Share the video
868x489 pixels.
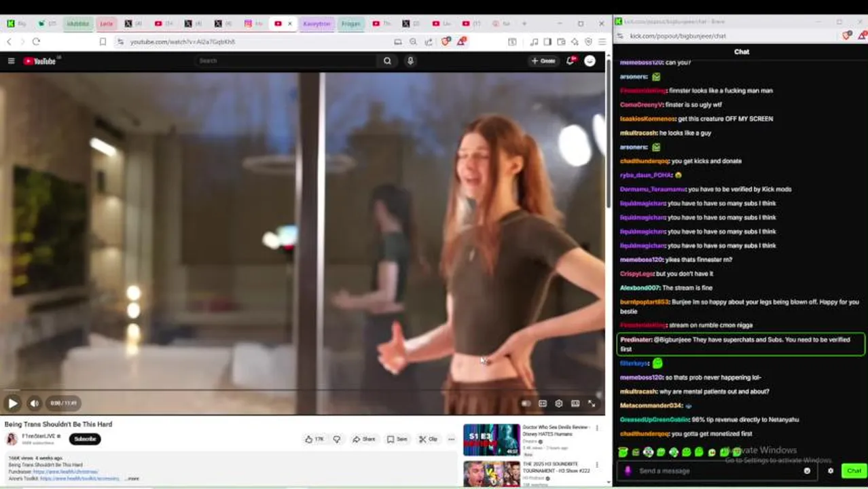click(x=364, y=439)
